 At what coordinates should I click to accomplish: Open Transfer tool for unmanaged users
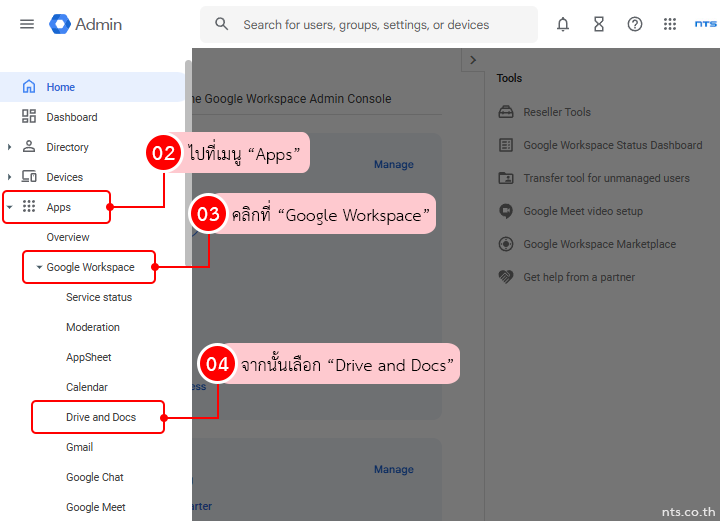[606, 178]
